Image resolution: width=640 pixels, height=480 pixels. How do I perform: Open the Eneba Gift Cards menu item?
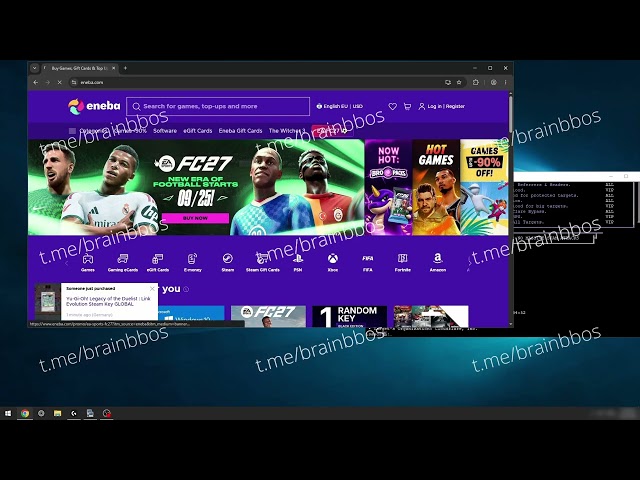coord(240,131)
